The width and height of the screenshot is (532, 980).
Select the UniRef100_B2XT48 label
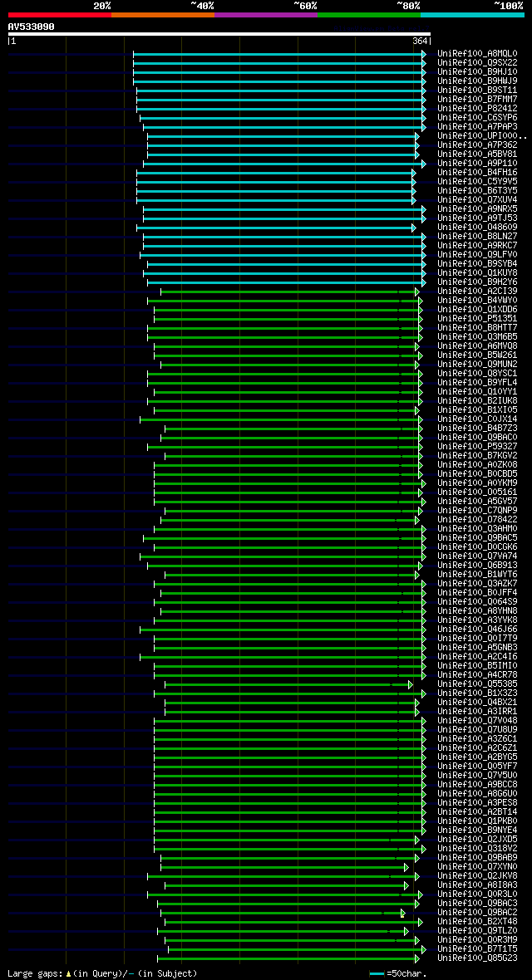coord(477,921)
